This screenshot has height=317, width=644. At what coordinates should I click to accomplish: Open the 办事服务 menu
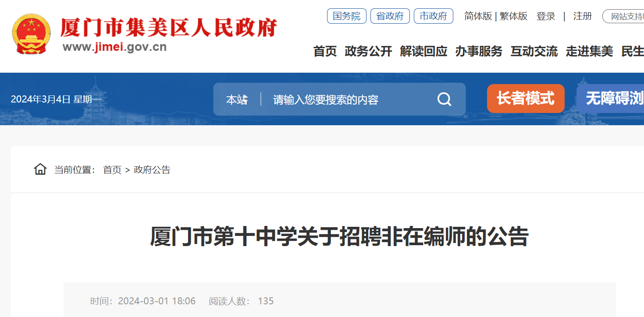pyautogui.click(x=479, y=51)
